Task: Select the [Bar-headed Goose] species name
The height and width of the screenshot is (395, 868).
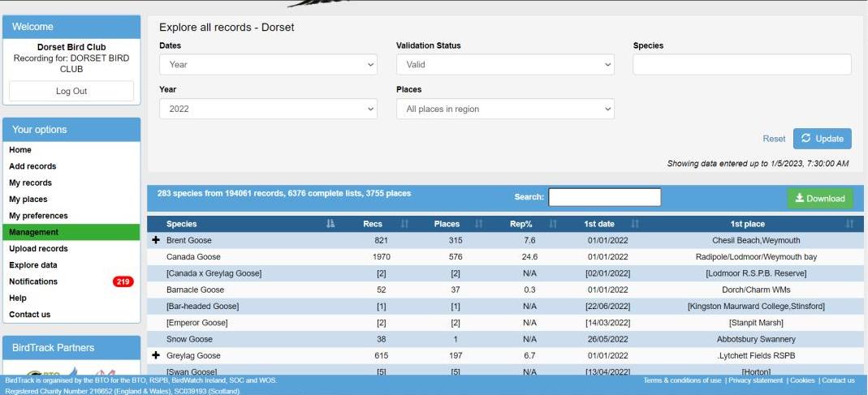Action: point(203,307)
